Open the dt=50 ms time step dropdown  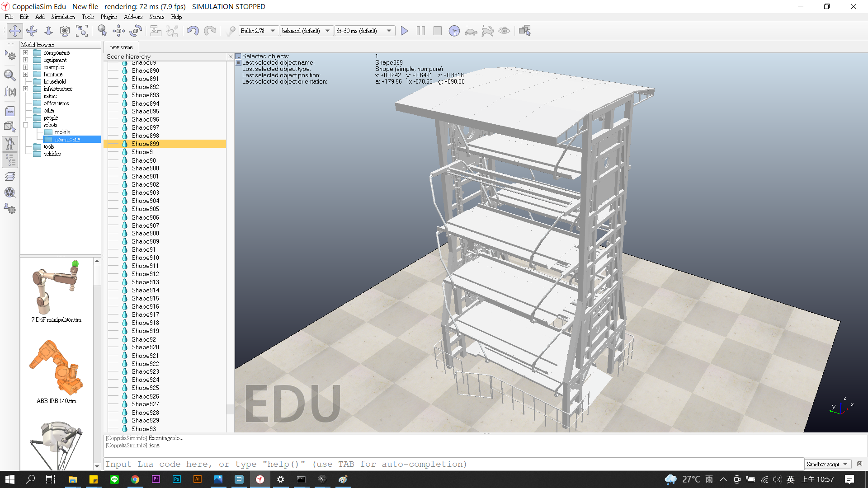click(x=364, y=31)
